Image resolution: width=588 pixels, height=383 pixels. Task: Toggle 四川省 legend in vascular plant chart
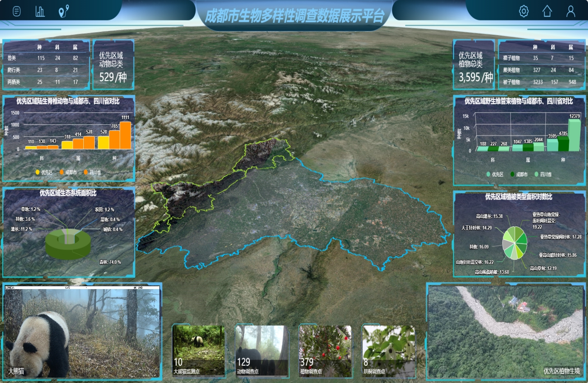[543, 174]
